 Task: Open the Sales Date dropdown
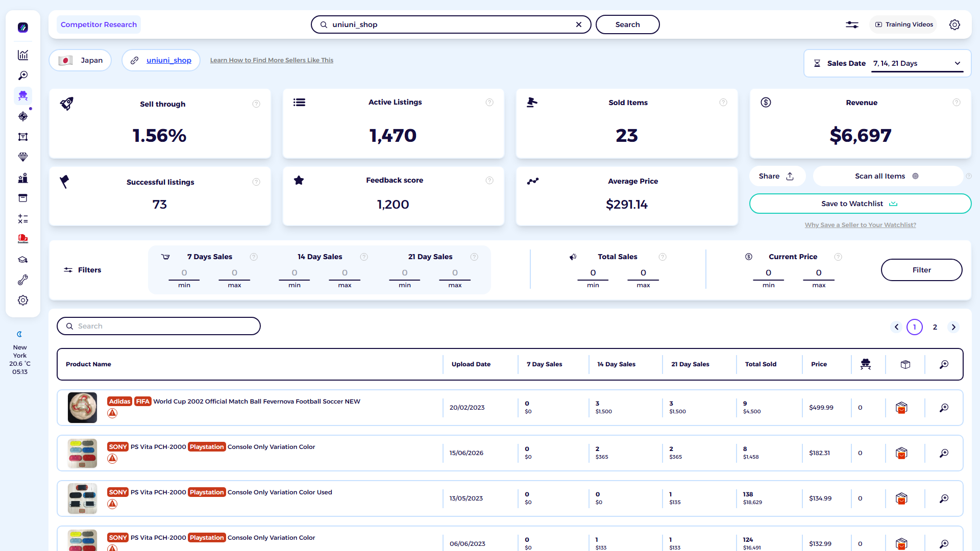[917, 64]
